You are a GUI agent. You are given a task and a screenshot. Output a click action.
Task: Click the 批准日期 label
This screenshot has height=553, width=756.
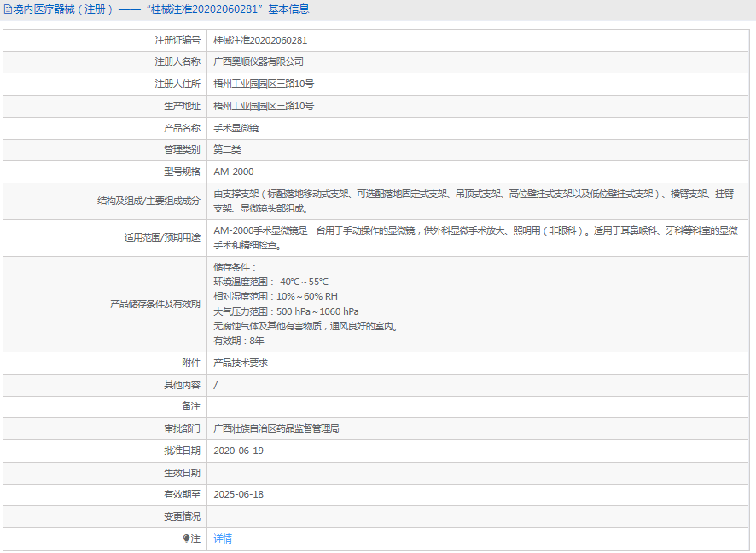[x=182, y=451]
